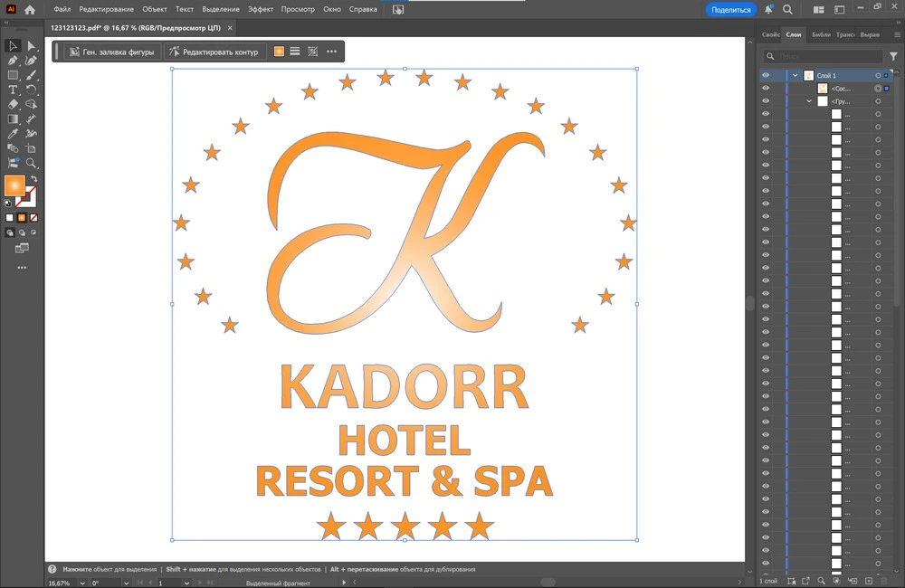This screenshot has width=905, height=588.
Task: Click the layer filter funnel icon
Action: click(894, 56)
